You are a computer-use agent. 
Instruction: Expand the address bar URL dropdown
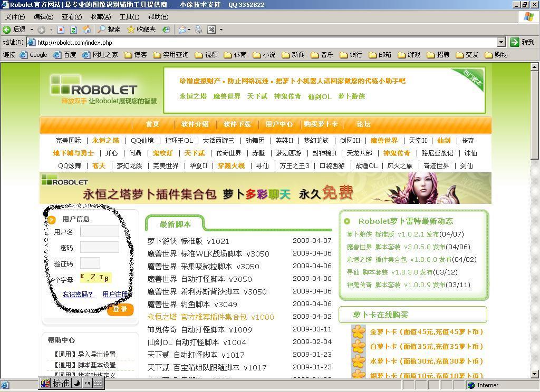tap(502, 42)
